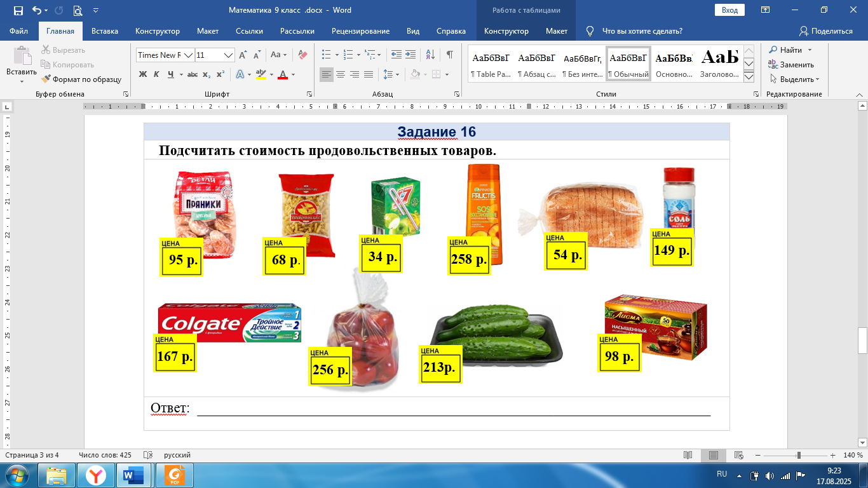This screenshot has height=488, width=868.
Task: Open the change case Aa dropdown
Action: 279,55
